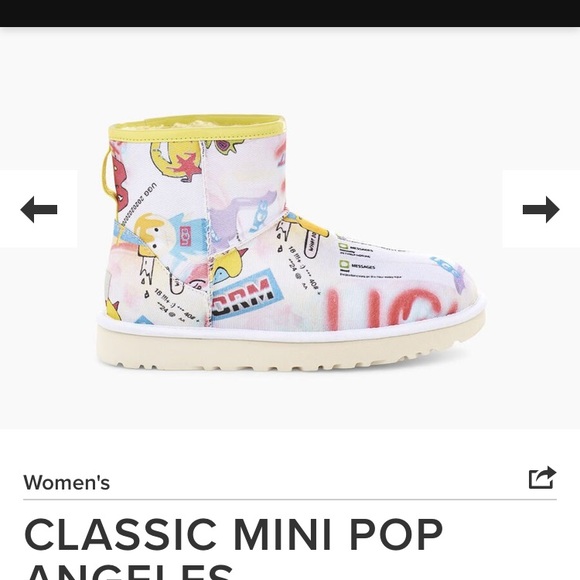This screenshot has width=580, height=580.
Task: Open the printed boot product photo
Action: (291, 242)
